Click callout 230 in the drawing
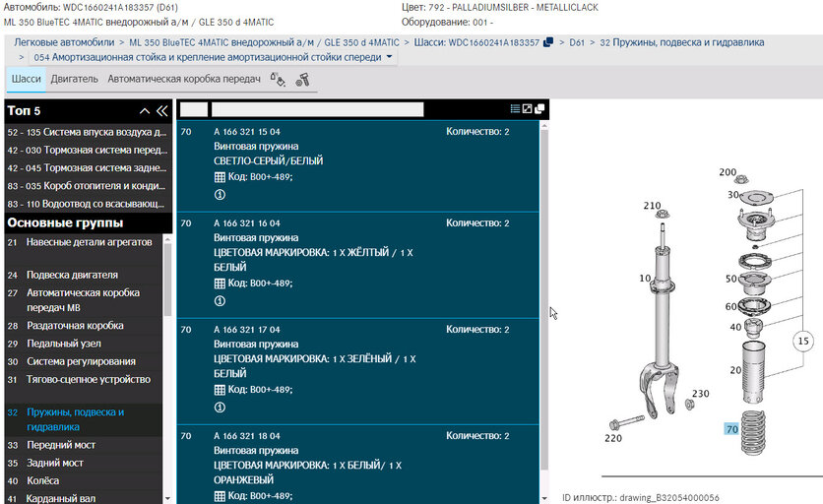This screenshot has width=823, height=504. coord(701,393)
